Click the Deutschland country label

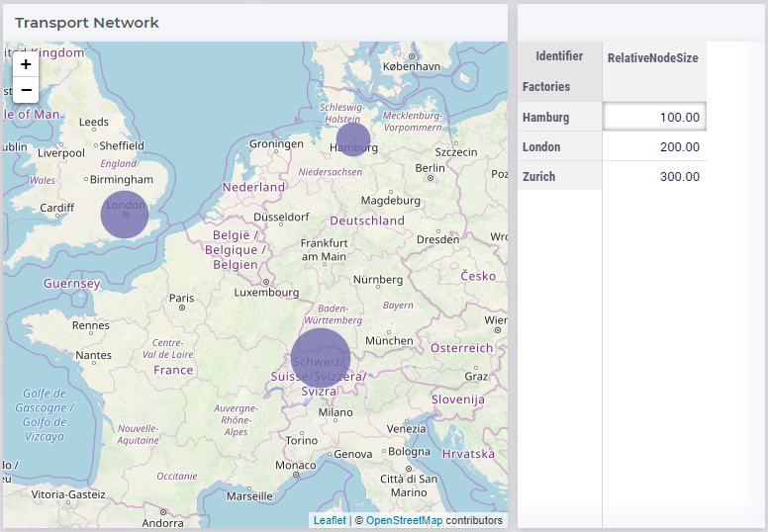point(367,221)
